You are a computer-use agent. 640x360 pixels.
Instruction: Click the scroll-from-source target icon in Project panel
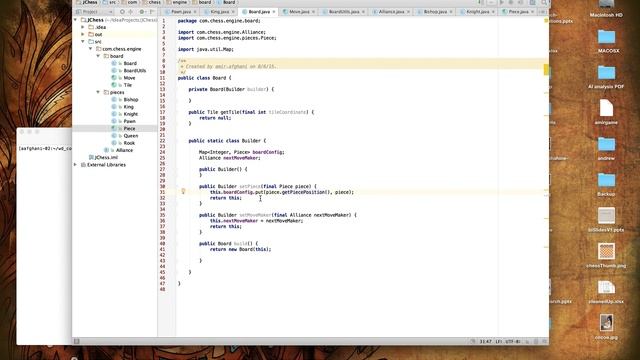click(122, 12)
